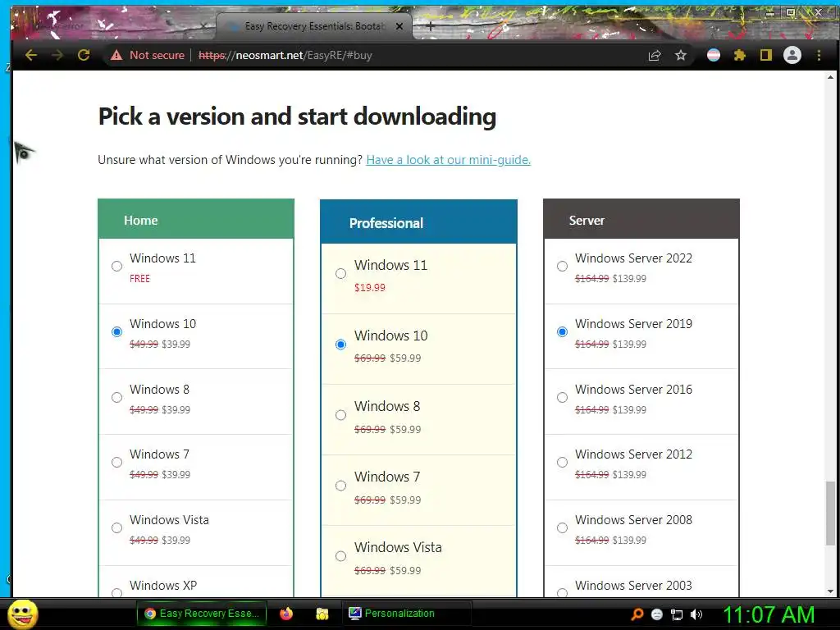Image resolution: width=840 pixels, height=630 pixels.
Task: Choose Windows Server 2022 option
Action: point(562,267)
